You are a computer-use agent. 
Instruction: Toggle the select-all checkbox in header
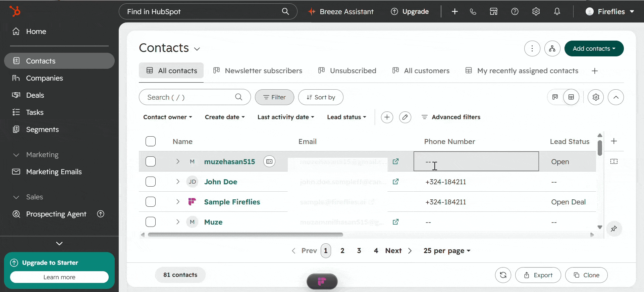151,141
